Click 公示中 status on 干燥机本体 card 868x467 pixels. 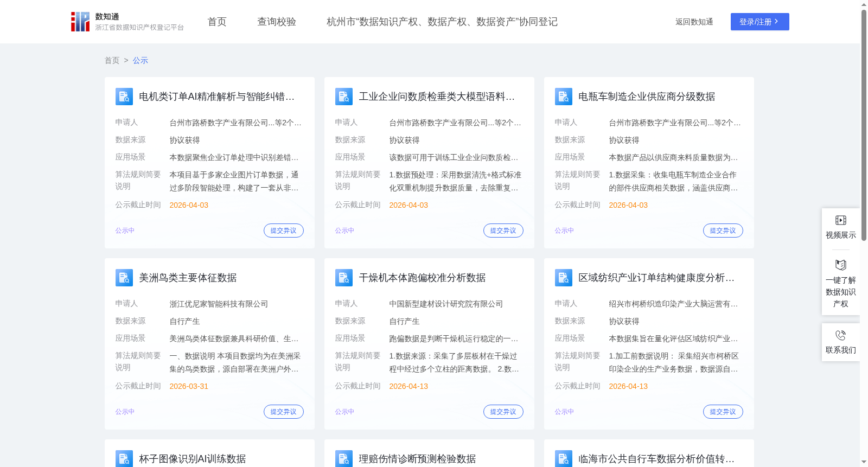344,412
